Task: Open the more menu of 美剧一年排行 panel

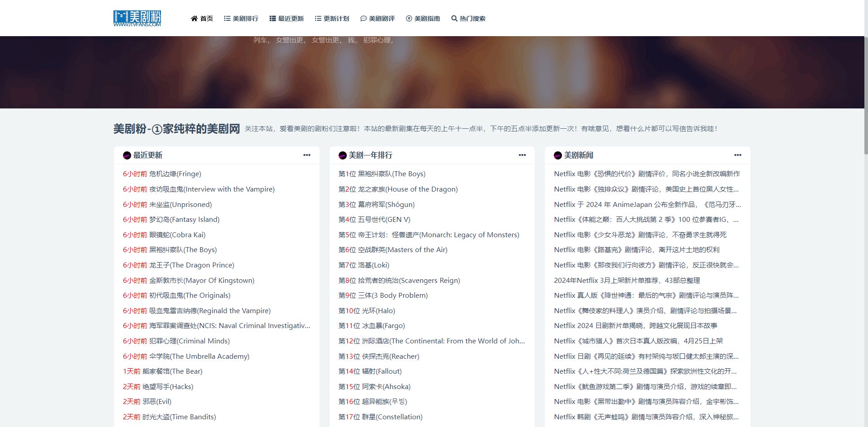Action: (x=522, y=155)
